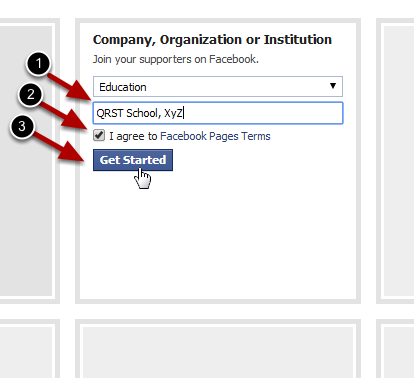Open the Facebook Pages Terms link
The width and height of the screenshot is (414, 378).
[x=215, y=136]
